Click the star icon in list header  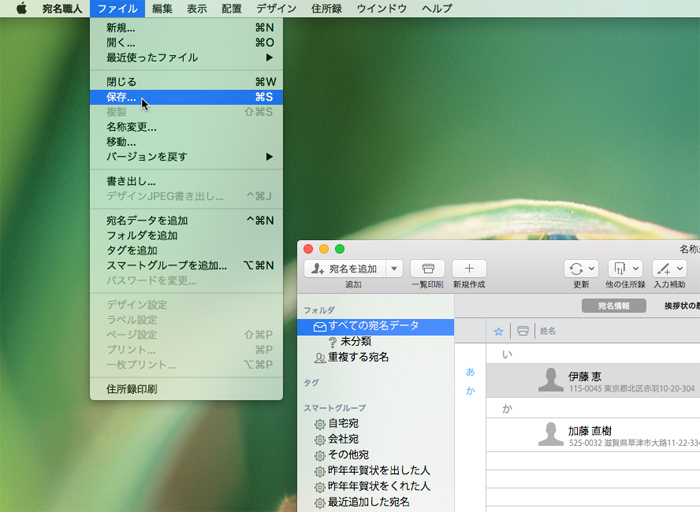click(x=498, y=330)
